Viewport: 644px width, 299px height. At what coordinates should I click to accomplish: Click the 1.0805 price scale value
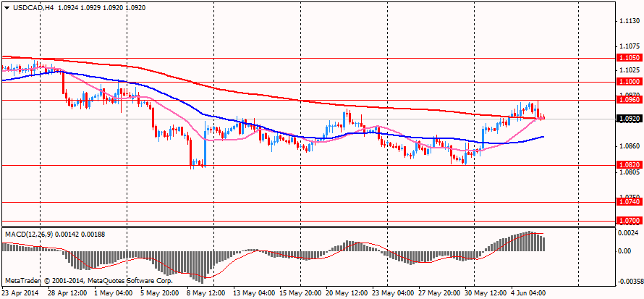[630, 172]
